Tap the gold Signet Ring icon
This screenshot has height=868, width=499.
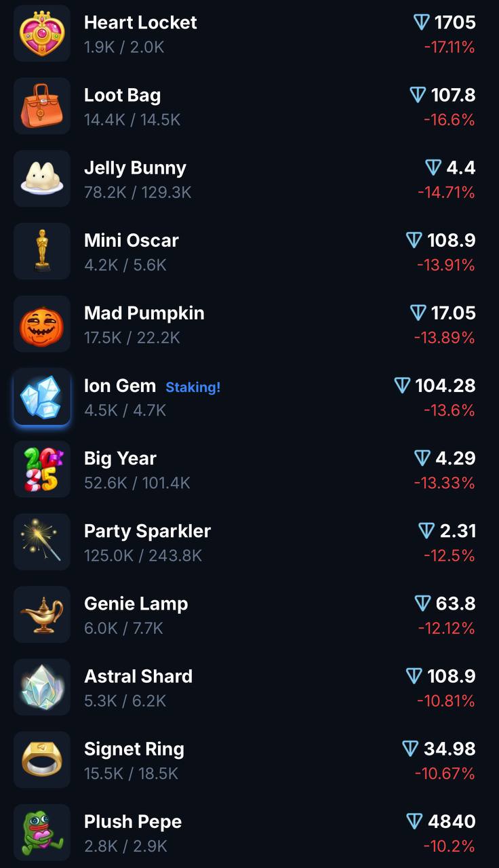pyautogui.click(x=42, y=759)
